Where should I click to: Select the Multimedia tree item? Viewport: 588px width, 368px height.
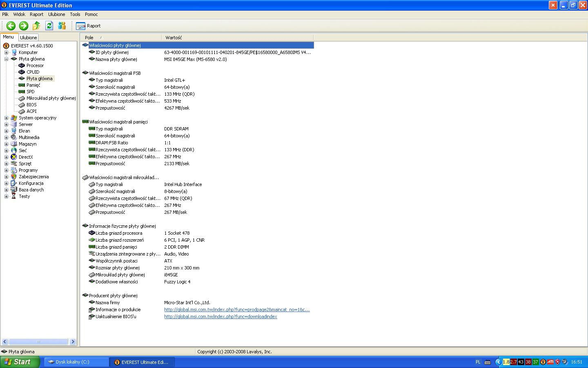(29, 137)
